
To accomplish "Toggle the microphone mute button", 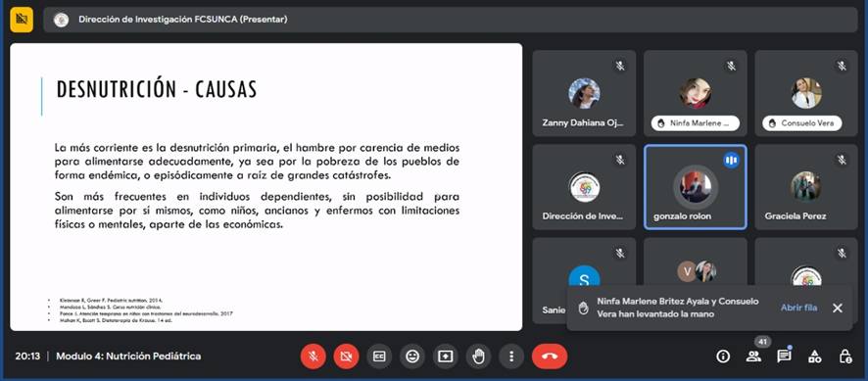I will click(313, 357).
